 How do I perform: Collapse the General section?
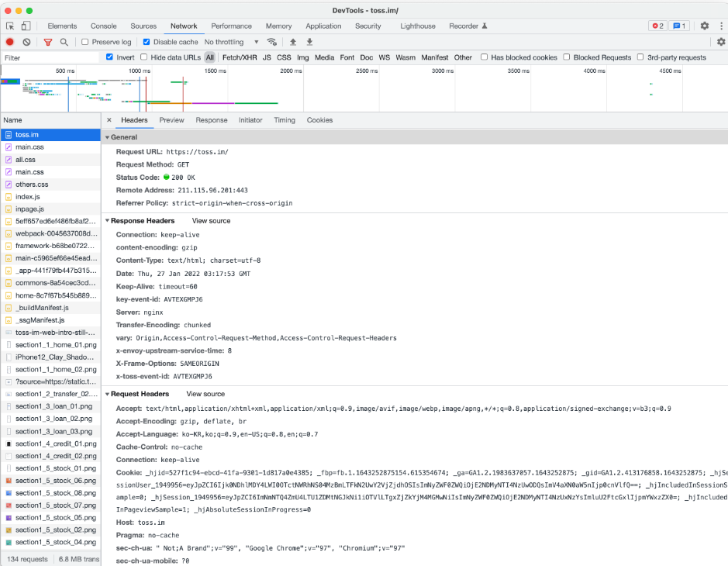pos(107,137)
